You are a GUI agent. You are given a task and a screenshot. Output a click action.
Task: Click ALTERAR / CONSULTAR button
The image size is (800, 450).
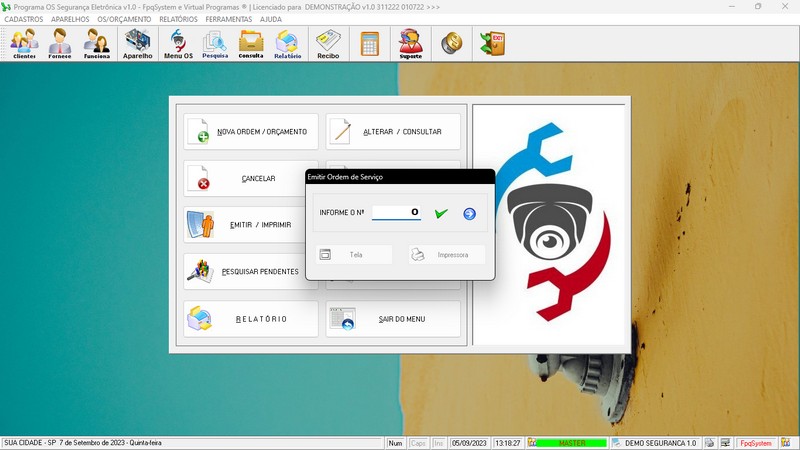[393, 132]
